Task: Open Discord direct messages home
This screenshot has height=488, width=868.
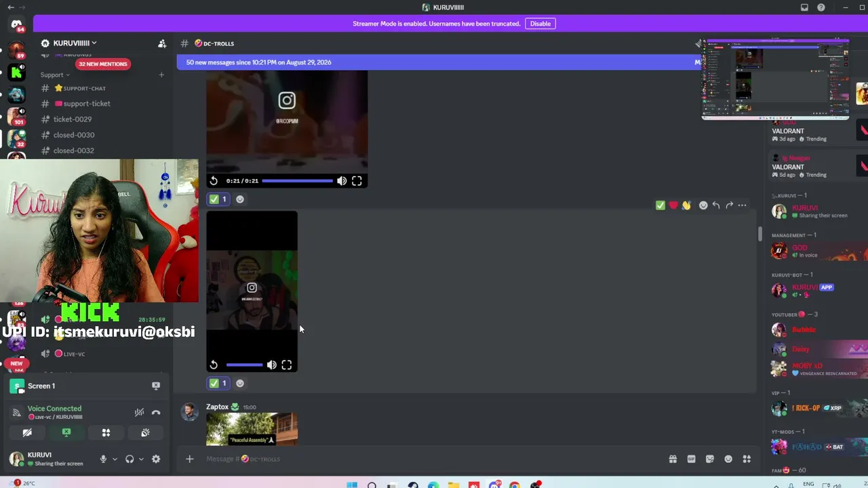Action: point(16,25)
